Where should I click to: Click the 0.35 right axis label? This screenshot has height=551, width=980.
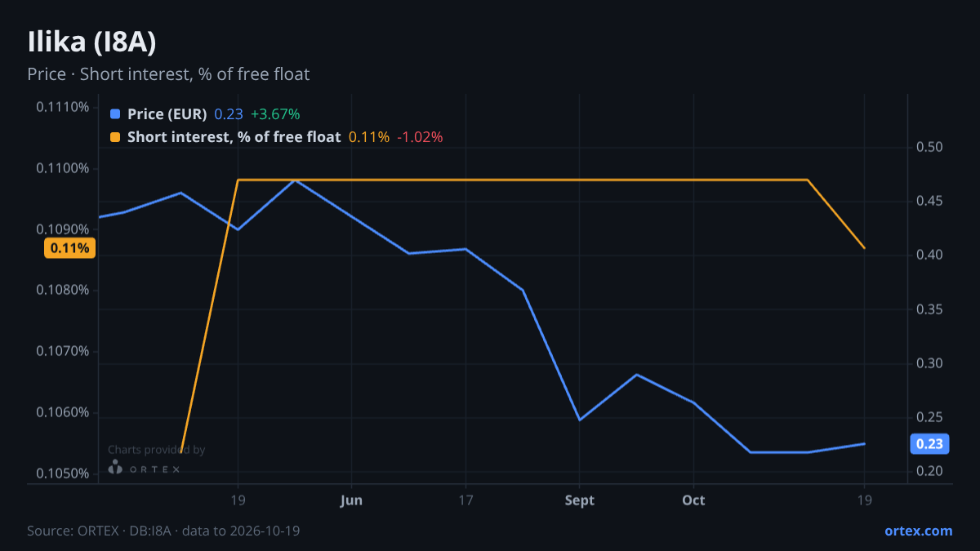929,309
